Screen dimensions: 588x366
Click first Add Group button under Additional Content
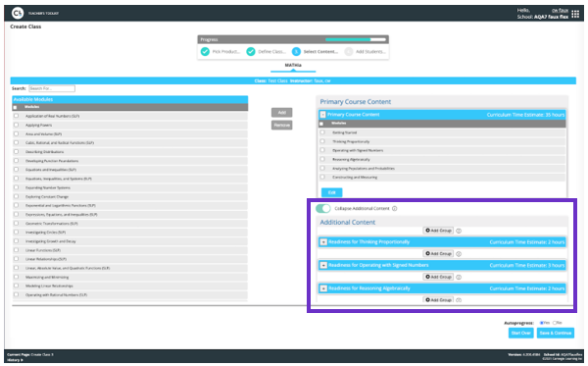coord(438,231)
